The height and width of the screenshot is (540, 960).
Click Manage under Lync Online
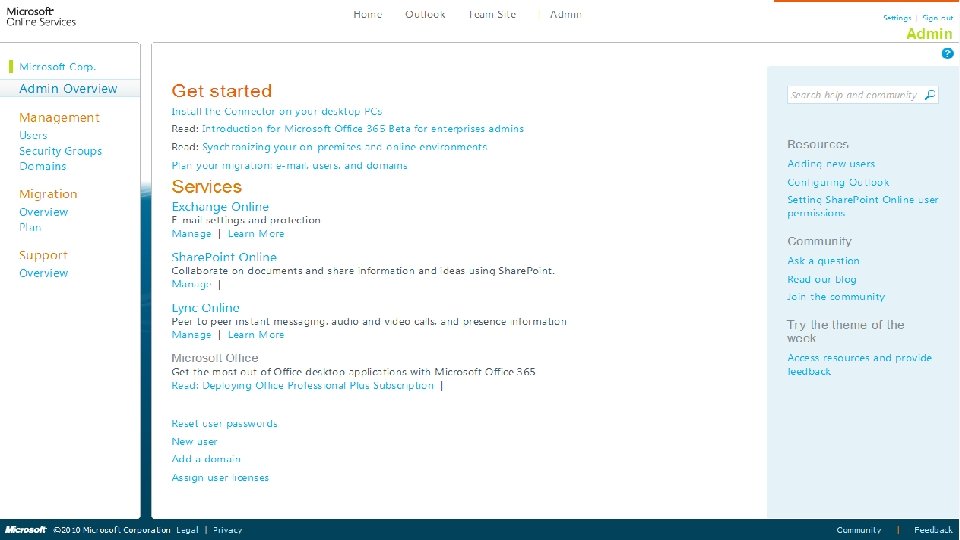coord(191,335)
